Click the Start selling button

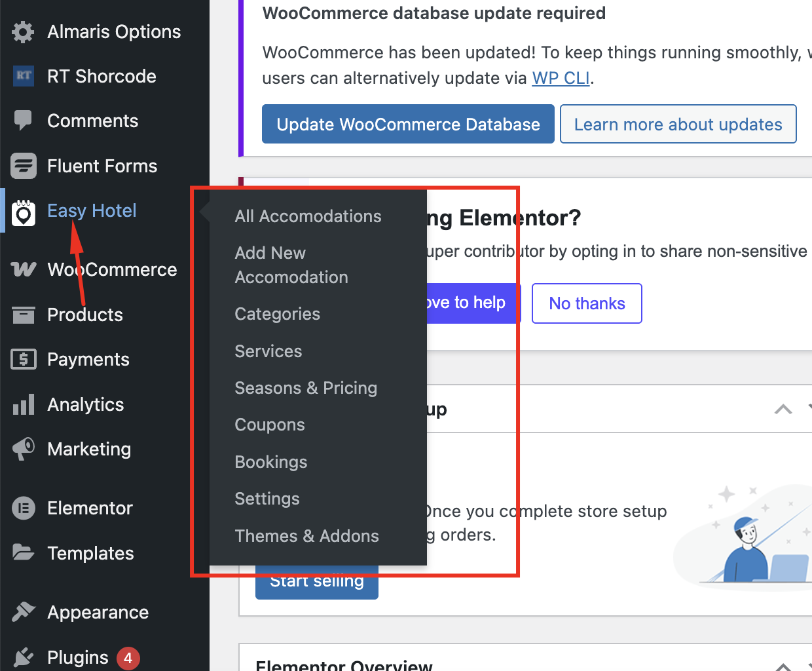[x=317, y=581]
